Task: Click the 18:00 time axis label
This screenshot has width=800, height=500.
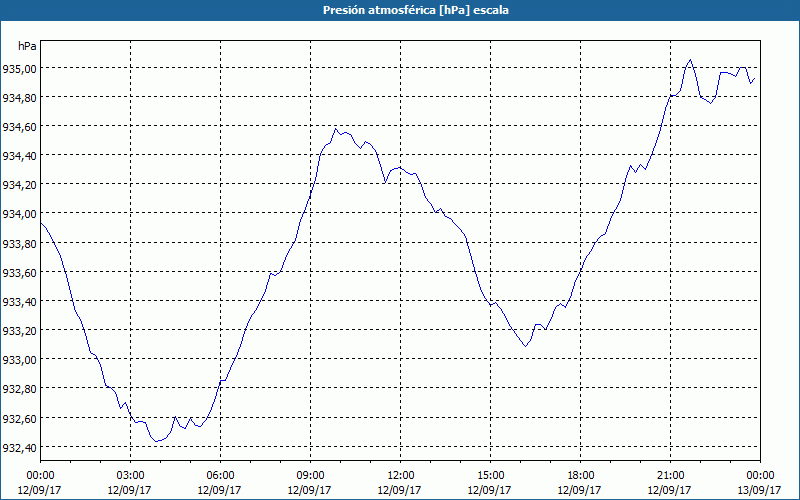Action: point(581,475)
